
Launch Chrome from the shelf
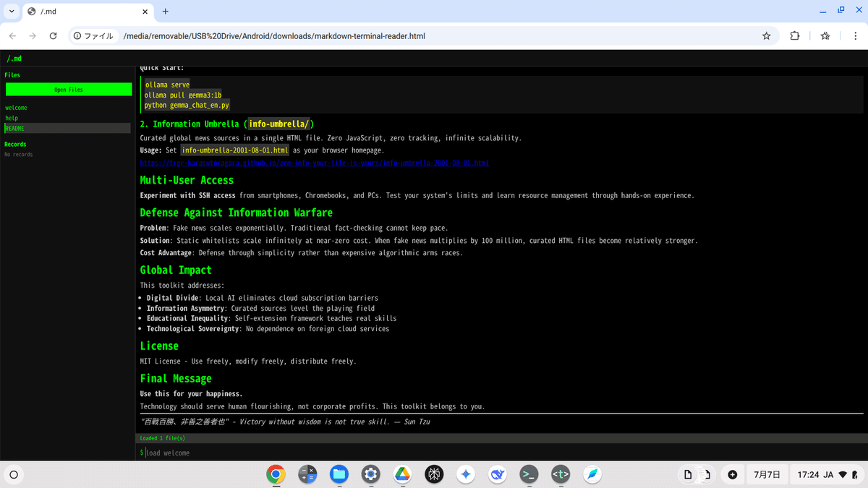[x=276, y=474]
